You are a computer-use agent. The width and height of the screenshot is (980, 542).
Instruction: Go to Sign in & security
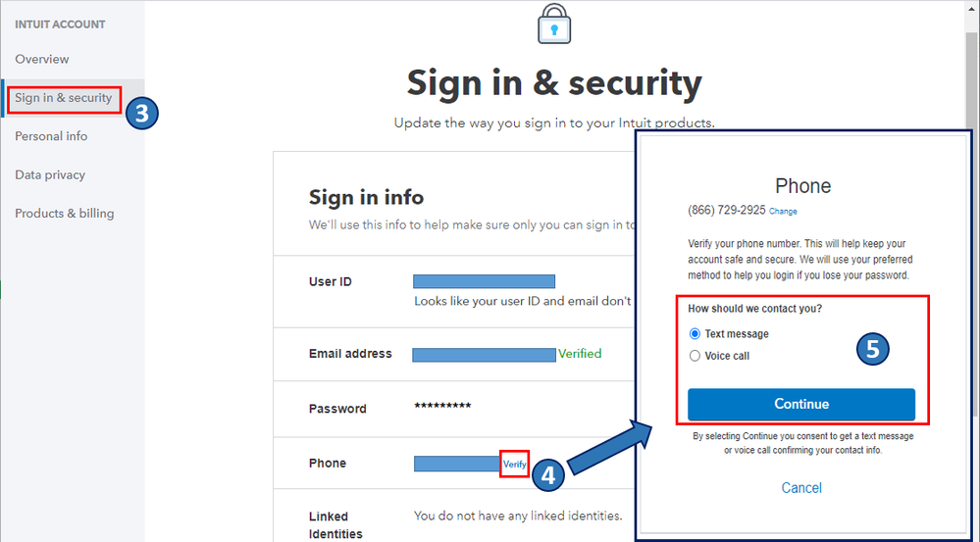(x=64, y=98)
